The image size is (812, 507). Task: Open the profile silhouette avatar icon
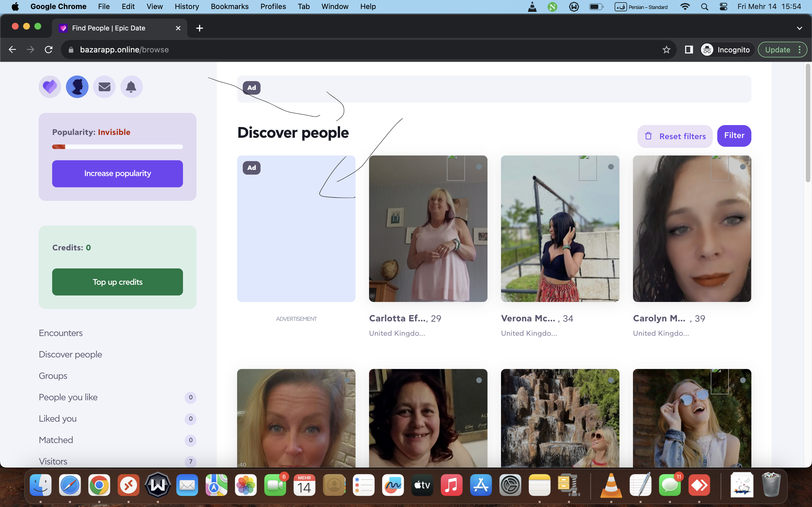[x=77, y=87]
